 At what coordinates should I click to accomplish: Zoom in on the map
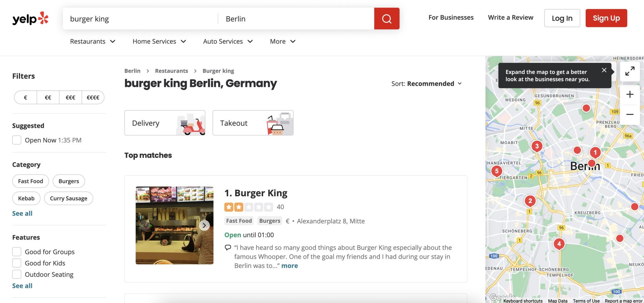click(630, 95)
